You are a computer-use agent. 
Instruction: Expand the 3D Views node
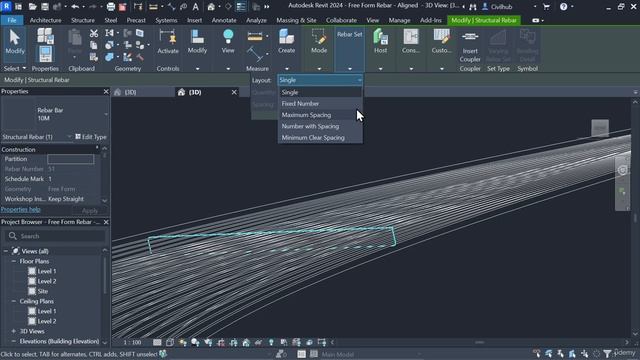coord(13,331)
